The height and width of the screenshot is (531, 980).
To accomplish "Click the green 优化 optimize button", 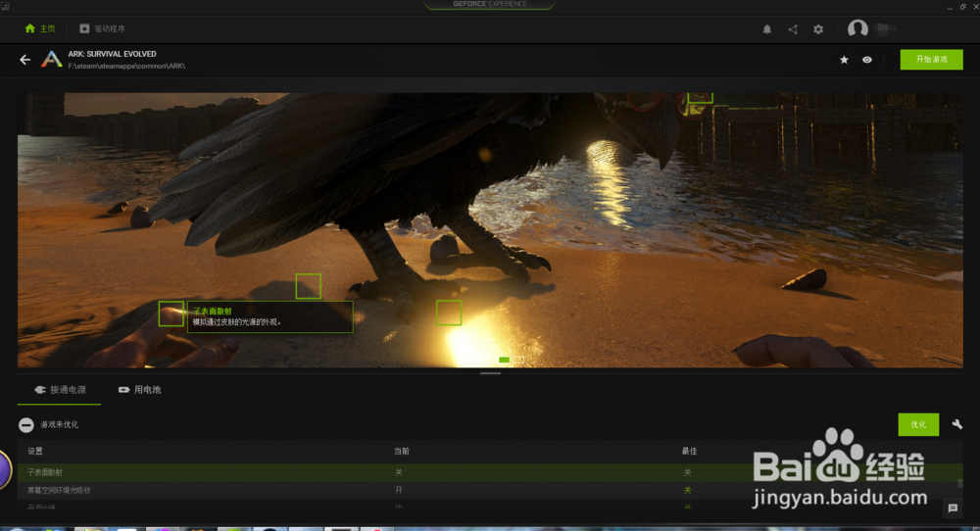I will pos(918,425).
